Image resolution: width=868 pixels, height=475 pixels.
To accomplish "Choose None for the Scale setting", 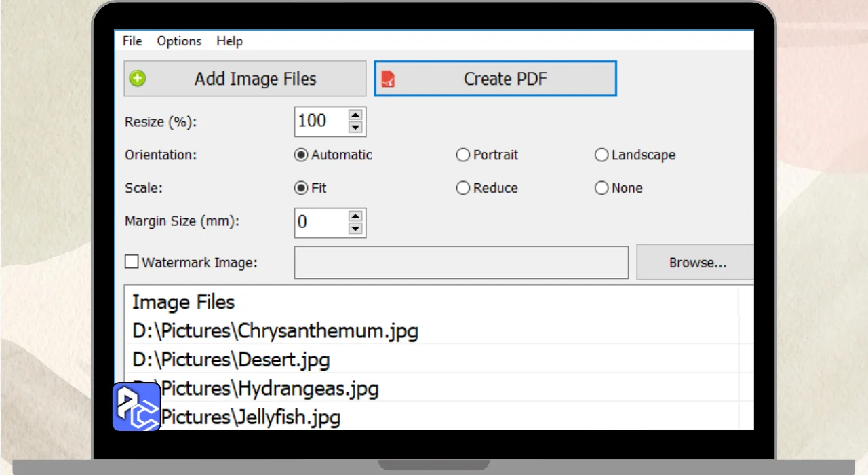I will click(x=601, y=189).
